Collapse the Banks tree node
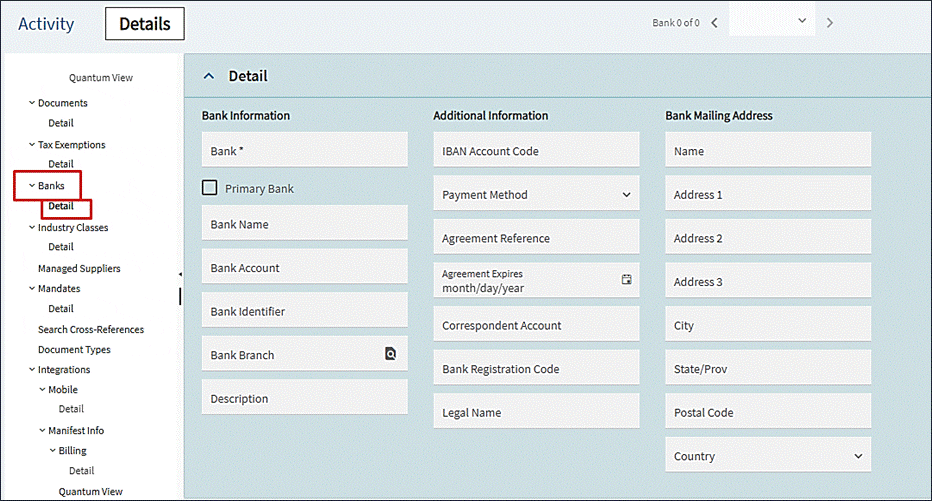The width and height of the screenshot is (932, 501). (x=32, y=185)
